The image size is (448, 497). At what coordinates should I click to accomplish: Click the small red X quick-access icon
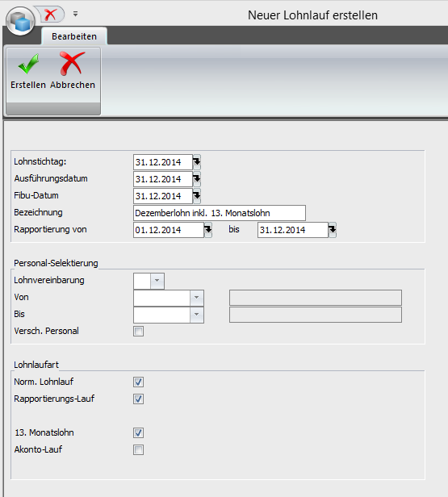(50, 15)
